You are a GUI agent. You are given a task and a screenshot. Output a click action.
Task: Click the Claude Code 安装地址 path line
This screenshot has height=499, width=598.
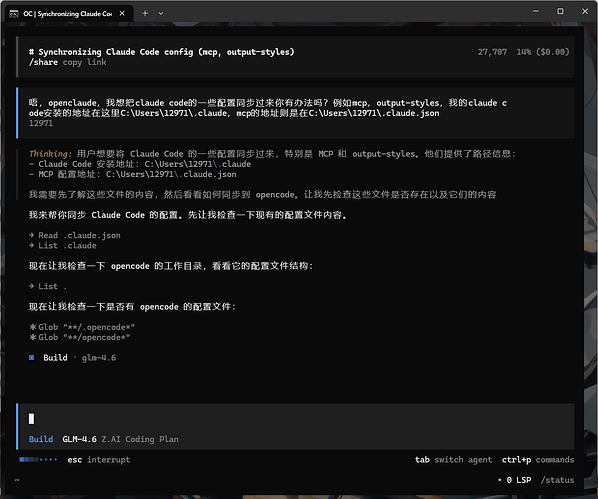coord(140,164)
